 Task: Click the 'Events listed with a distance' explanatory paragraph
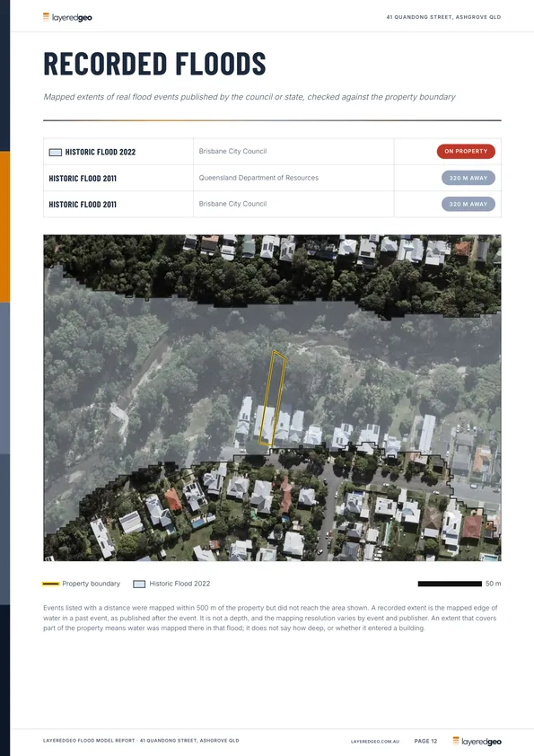(x=270, y=618)
